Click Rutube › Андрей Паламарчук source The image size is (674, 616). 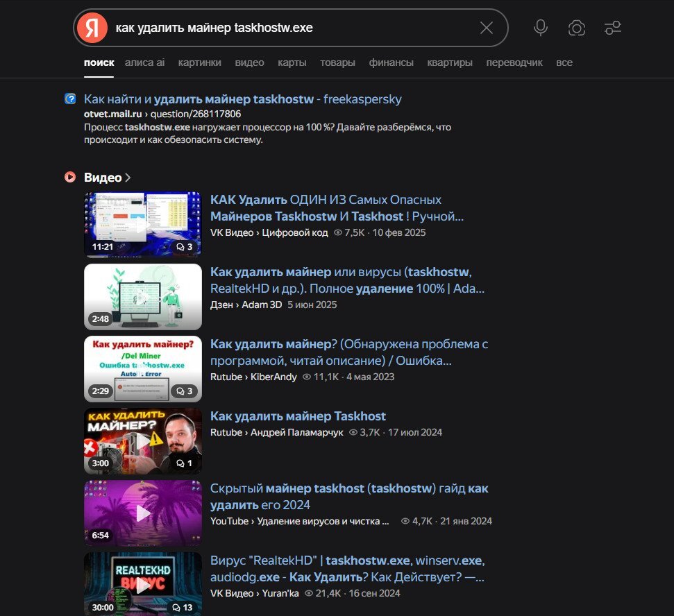[276, 432]
